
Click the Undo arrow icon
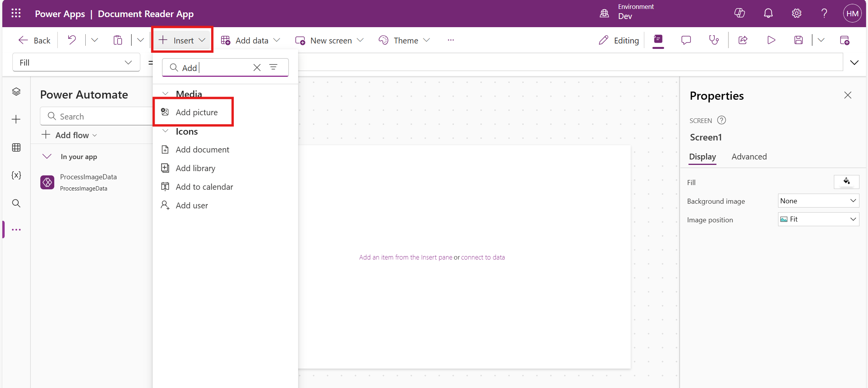pyautogui.click(x=72, y=40)
